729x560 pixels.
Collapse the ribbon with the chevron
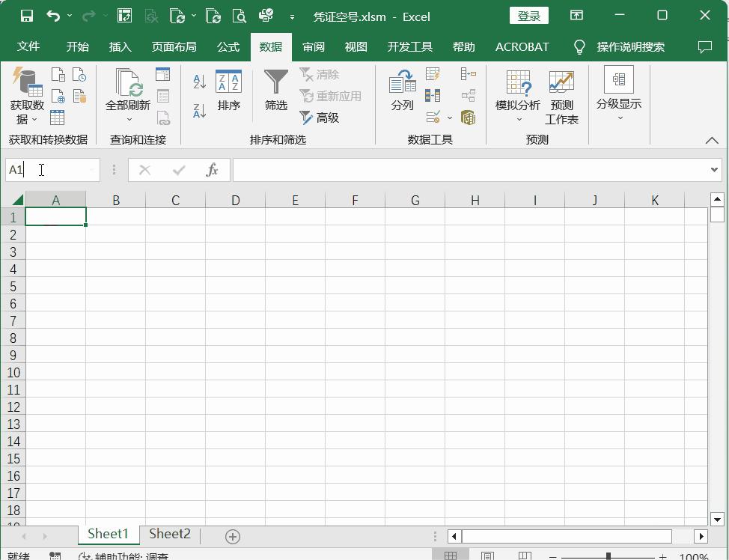coord(712,139)
